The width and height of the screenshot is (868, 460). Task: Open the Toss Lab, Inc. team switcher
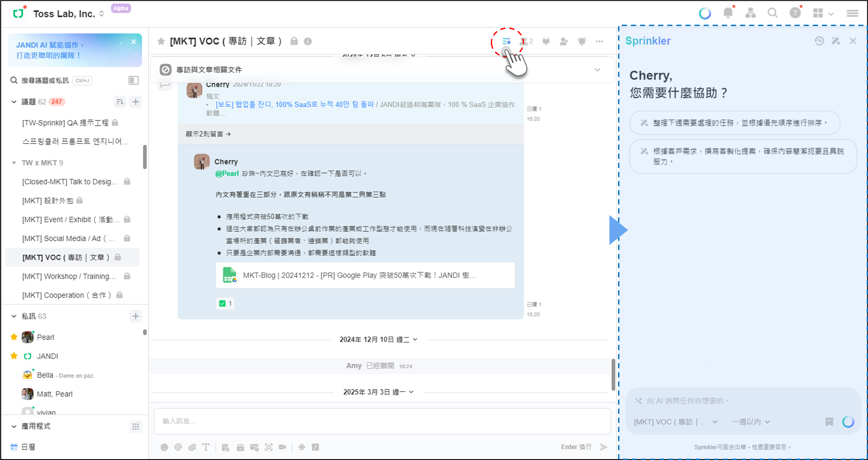pyautogui.click(x=68, y=14)
